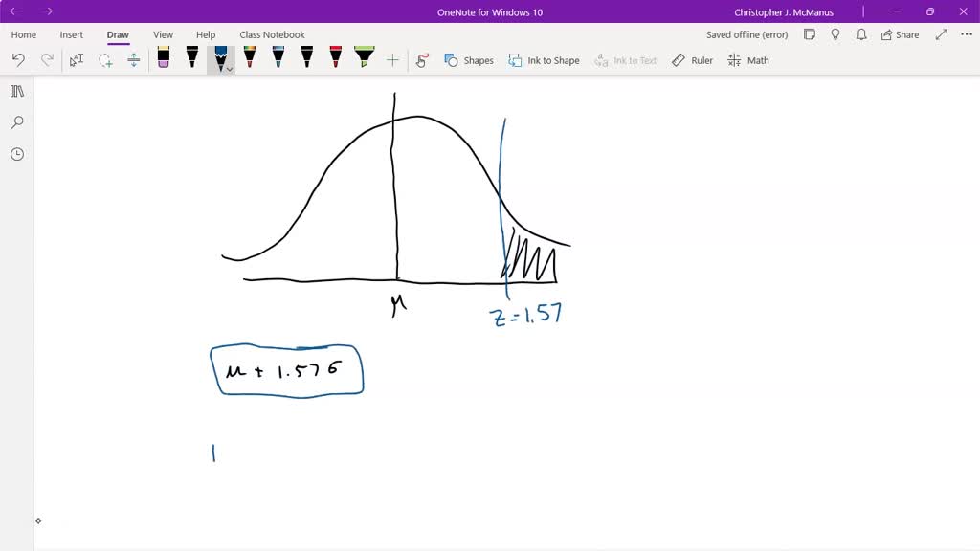The width and height of the screenshot is (980, 551).
Task: Open notifications bell menu
Action: [x=860, y=33]
